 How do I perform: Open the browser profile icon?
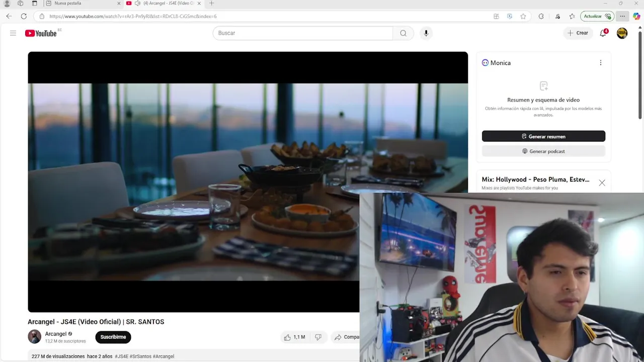pos(7,3)
